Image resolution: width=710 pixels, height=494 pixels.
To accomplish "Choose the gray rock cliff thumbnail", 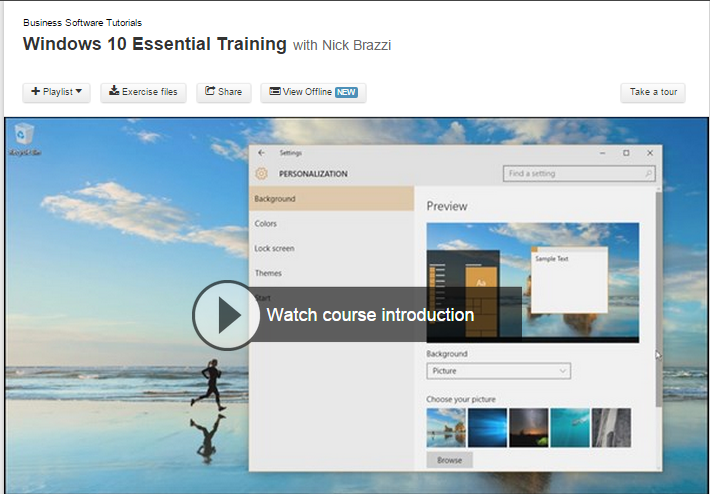I will coord(611,428).
